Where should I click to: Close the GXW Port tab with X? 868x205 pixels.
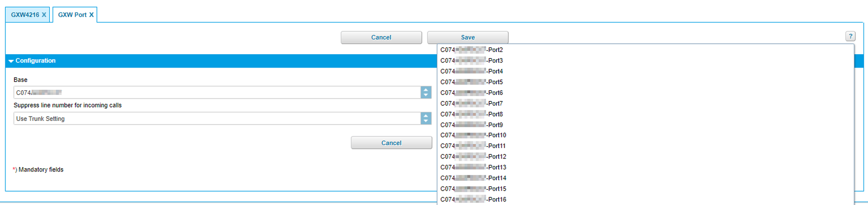click(x=92, y=15)
